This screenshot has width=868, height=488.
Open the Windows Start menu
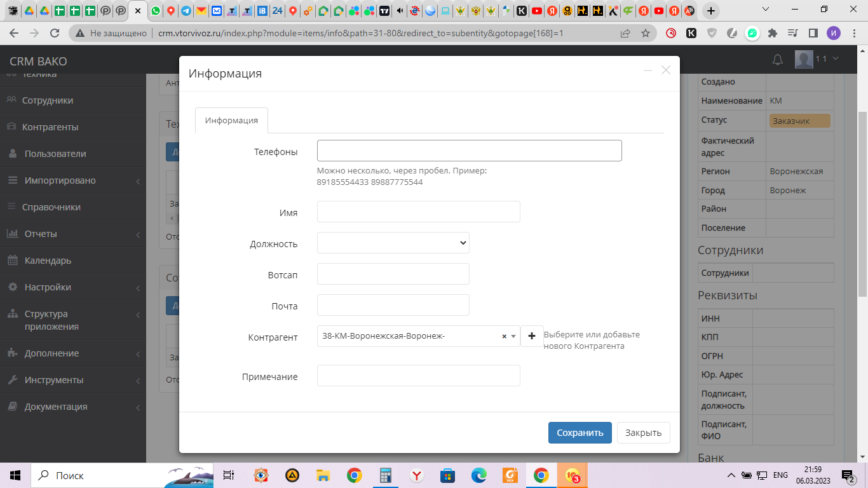pos(15,475)
